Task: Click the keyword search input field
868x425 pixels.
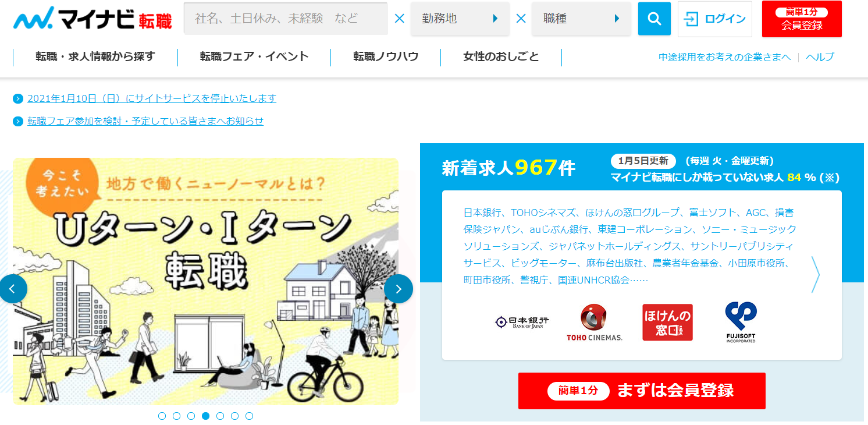Action: [286, 19]
